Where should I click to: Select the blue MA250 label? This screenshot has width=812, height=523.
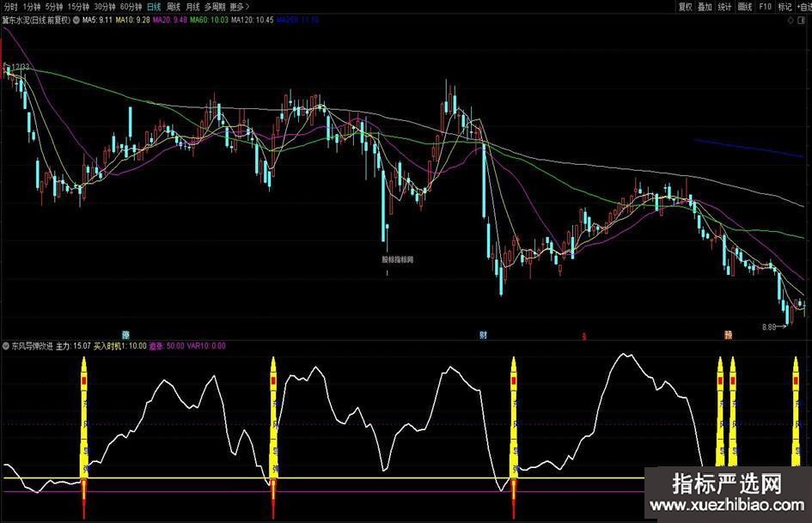pyautogui.click(x=297, y=21)
